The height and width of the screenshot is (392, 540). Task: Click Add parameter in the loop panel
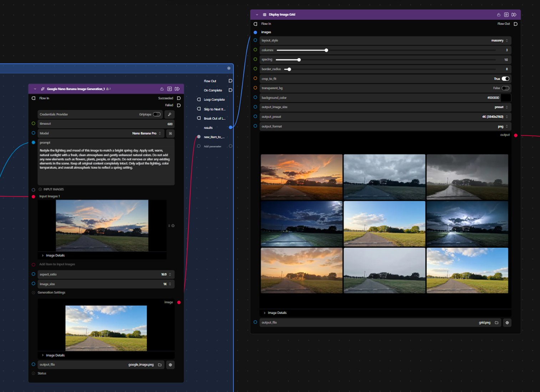(213, 146)
